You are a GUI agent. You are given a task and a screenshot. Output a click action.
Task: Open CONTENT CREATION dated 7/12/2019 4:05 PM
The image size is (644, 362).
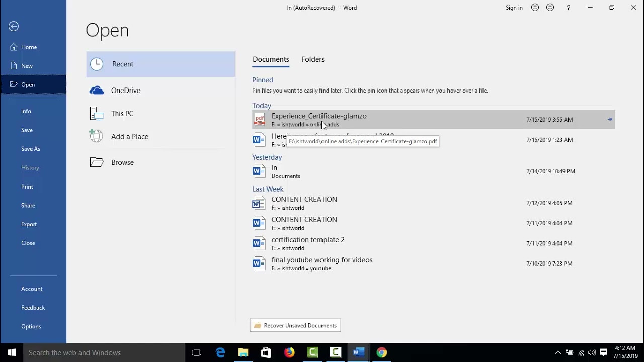[434, 203]
